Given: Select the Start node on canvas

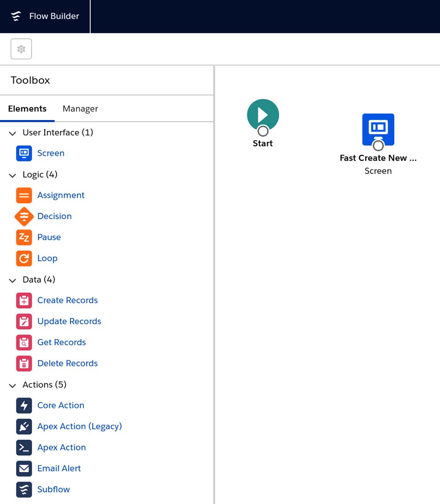Looking at the screenshot, I should [x=263, y=114].
